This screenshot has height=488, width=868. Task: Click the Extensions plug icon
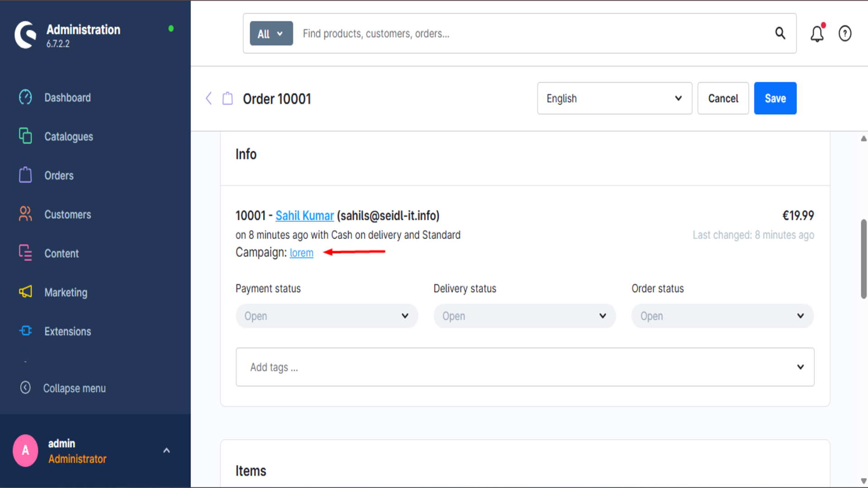(25, 331)
